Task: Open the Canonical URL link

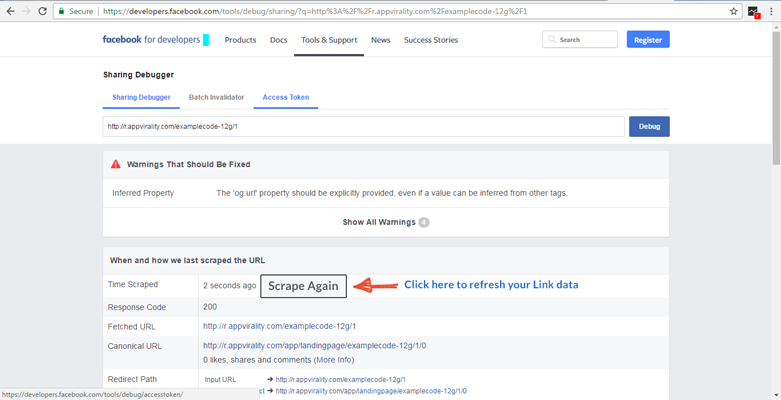Action: coord(314,346)
